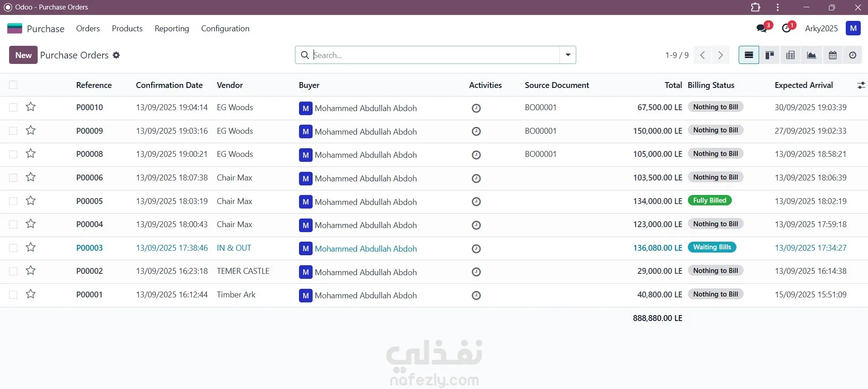Go to next page of records
The width and height of the screenshot is (868, 389).
pyautogui.click(x=721, y=55)
